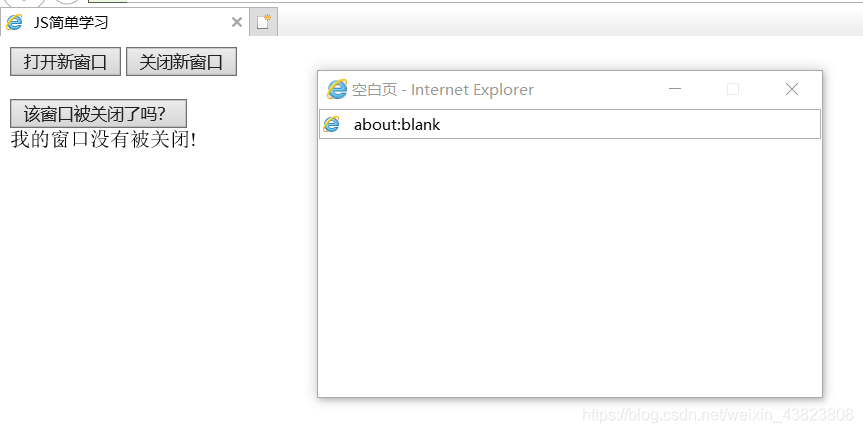
Task: Click the 该窗口被关闭了吗? button
Action: point(99,113)
